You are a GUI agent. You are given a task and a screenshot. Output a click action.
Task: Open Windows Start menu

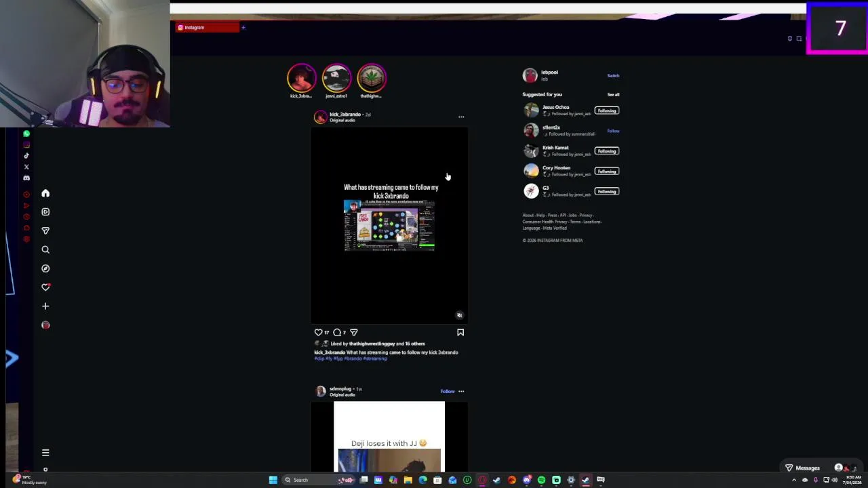click(x=273, y=480)
